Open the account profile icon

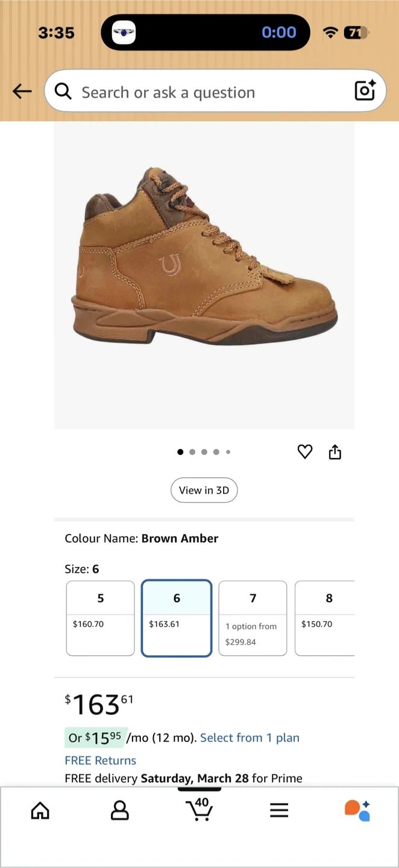tap(120, 811)
